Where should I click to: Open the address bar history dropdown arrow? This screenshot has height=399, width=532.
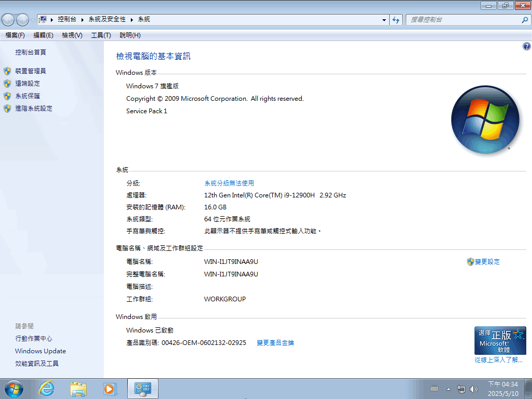coord(384,20)
